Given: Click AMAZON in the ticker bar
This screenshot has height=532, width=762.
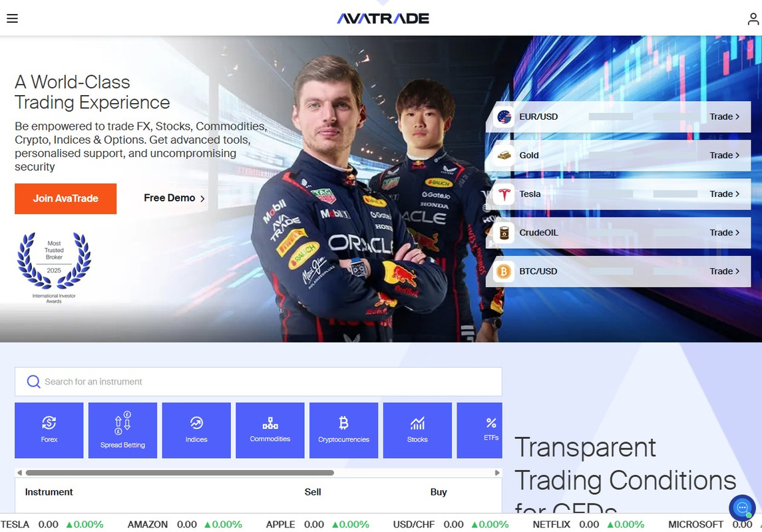Looking at the screenshot, I should coord(148,525).
